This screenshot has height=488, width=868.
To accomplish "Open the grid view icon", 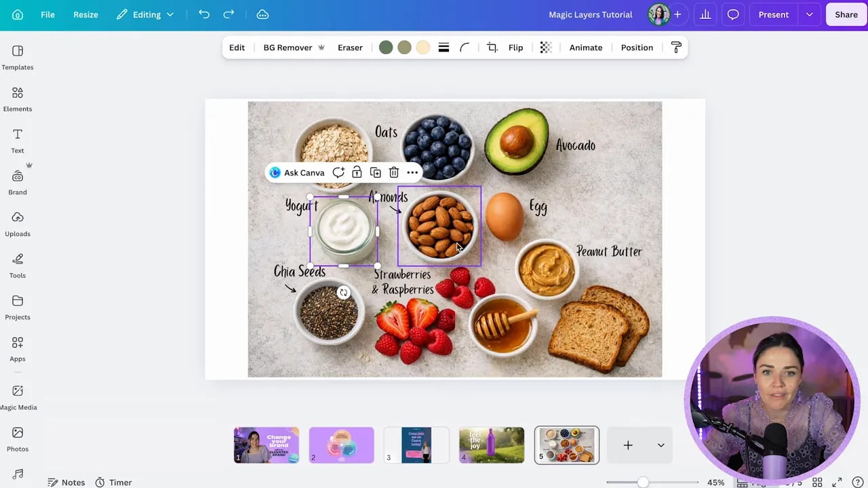I will (817, 483).
